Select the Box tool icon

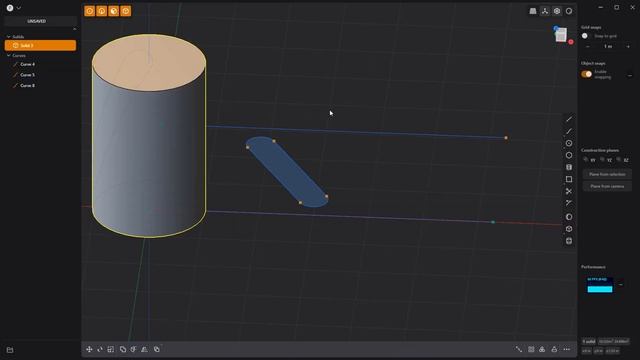pos(569,229)
